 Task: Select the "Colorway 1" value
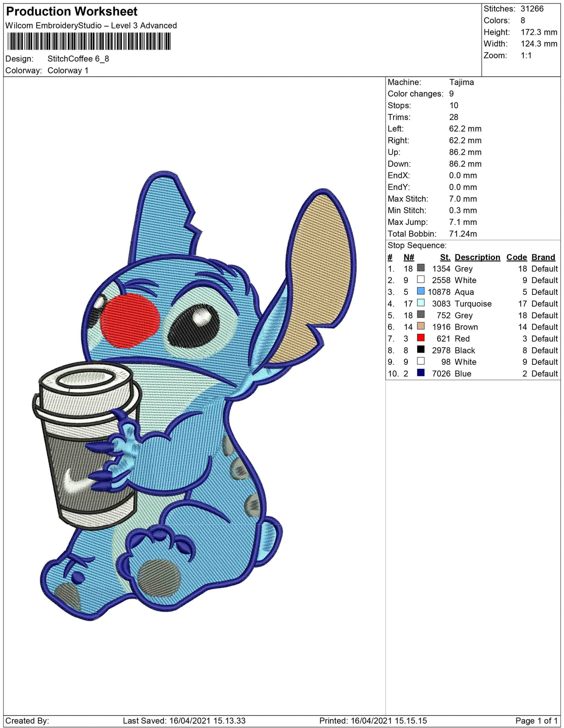[x=68, y=71]
